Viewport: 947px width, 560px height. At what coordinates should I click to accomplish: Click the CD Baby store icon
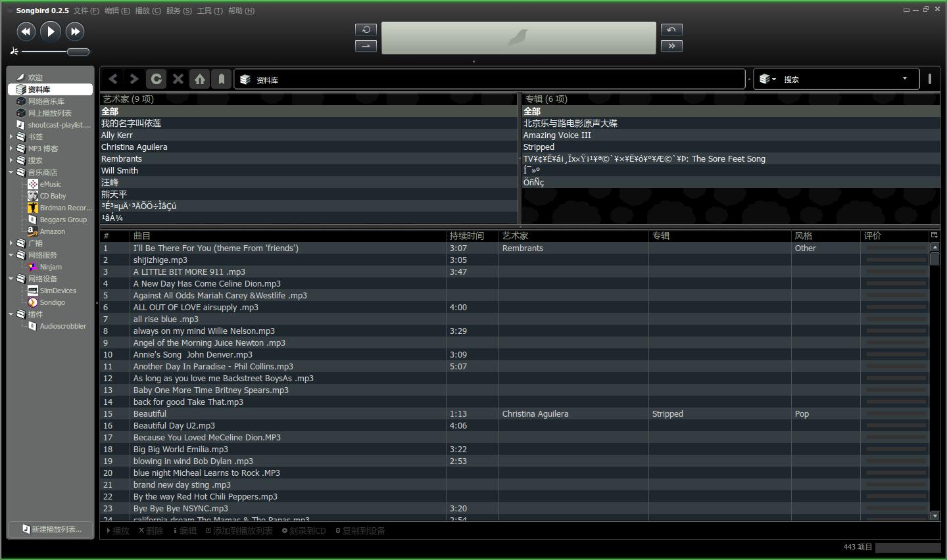point(32,196)
